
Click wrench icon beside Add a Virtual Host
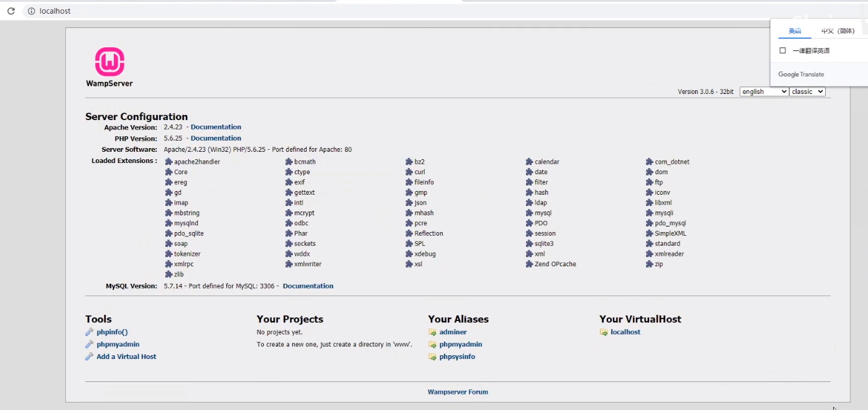(90, 357)
